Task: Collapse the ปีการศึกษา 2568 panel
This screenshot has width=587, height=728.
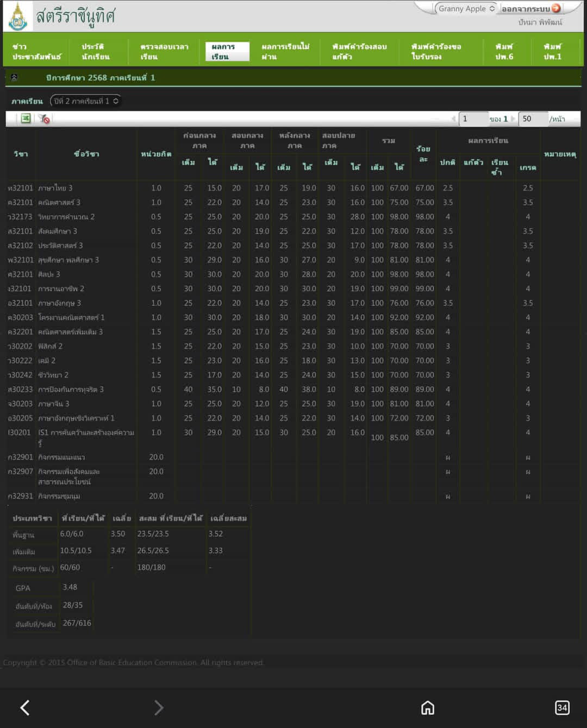Action: pos(14,78)
